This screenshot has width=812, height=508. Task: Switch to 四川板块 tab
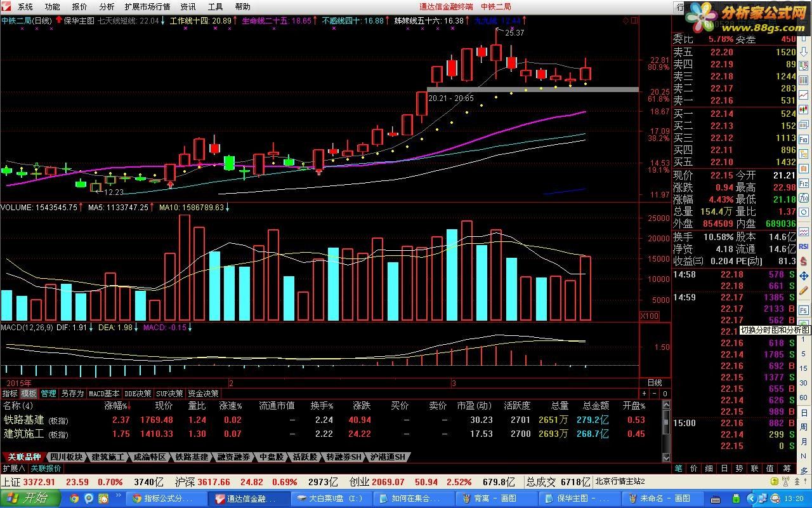pyautogui.click(x=66, y=457)
